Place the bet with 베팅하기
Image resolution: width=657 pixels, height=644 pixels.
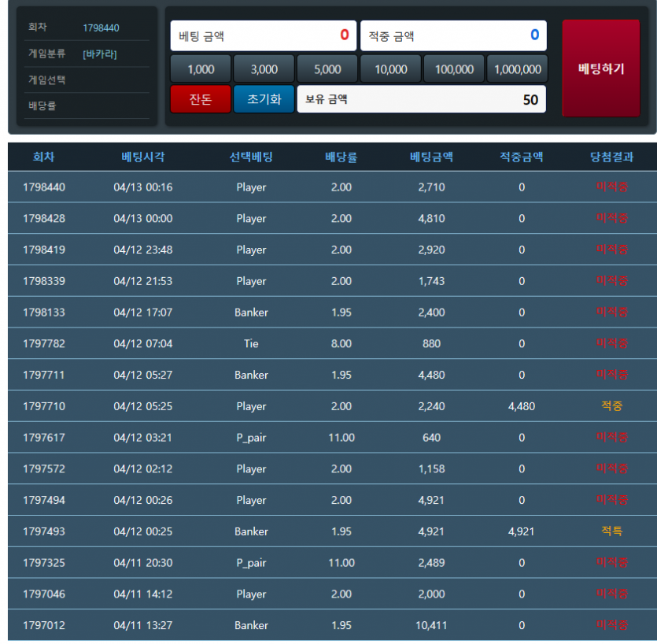point(601,68)
